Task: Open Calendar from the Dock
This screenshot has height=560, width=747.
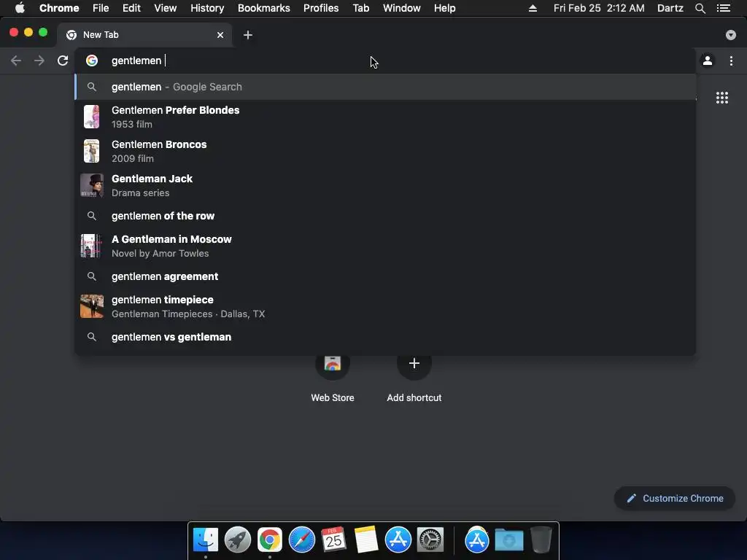Action: pos(333,540)
